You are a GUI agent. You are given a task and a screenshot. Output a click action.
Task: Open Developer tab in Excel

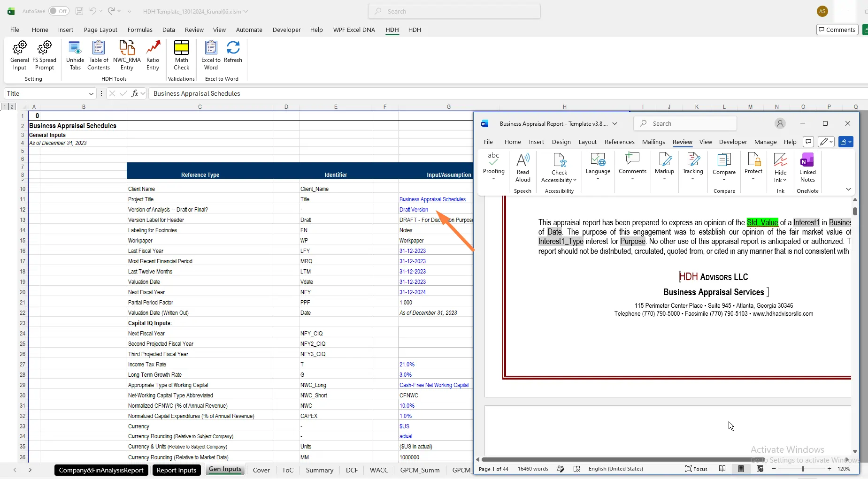(286, 30)
